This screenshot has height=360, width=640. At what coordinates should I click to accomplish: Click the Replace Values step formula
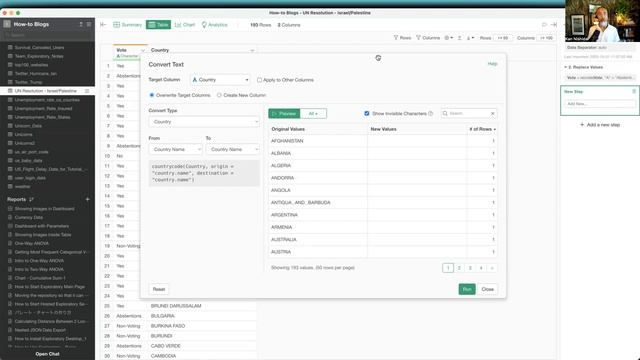600,78
